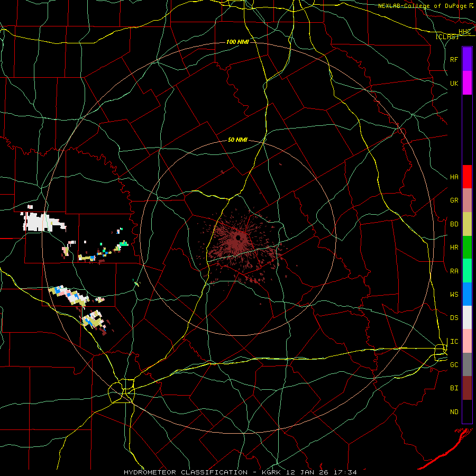Select the yellow BD big drops swatch
Screen dimensions: 476x476
point(467,224)
